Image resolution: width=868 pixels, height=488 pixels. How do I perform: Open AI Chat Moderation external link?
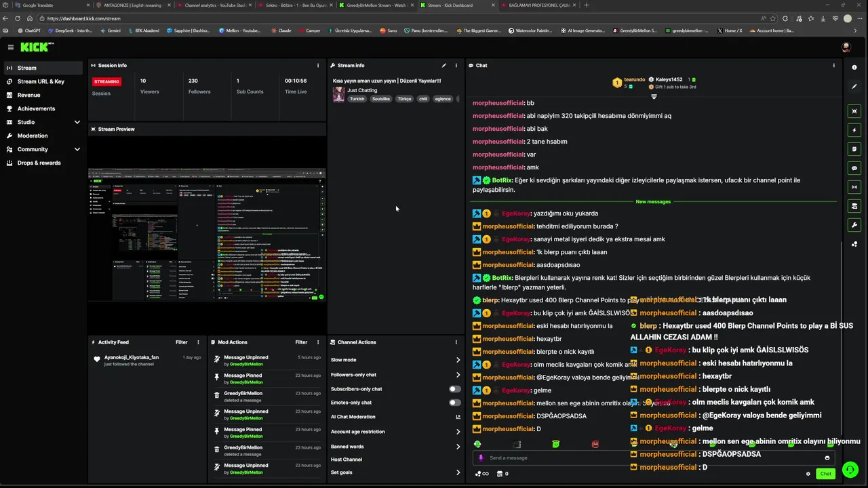(x=458, y=417)
